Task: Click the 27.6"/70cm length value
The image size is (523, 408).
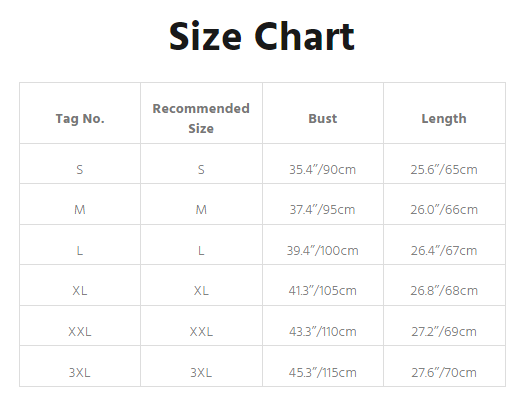Action: click(444, 373)
